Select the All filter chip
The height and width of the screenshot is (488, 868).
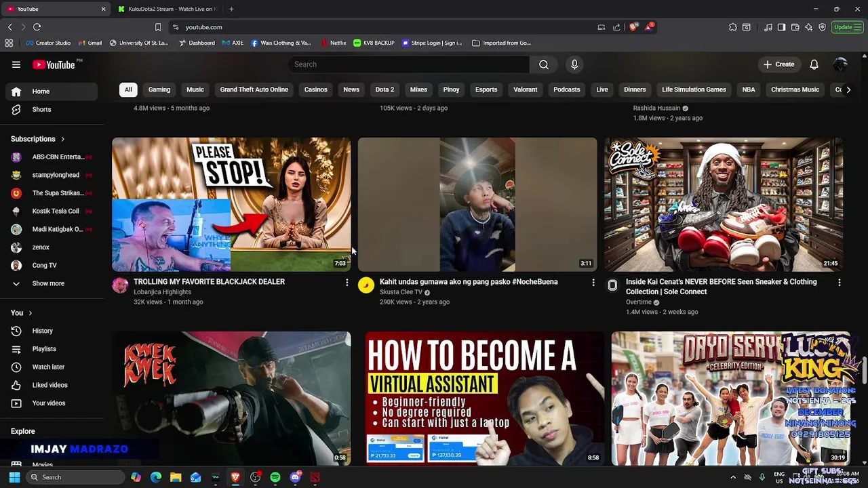tap(128, 89)
